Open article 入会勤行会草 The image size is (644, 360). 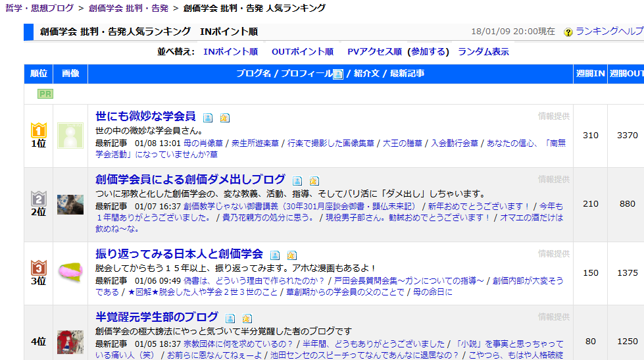[x=455, y=143]
